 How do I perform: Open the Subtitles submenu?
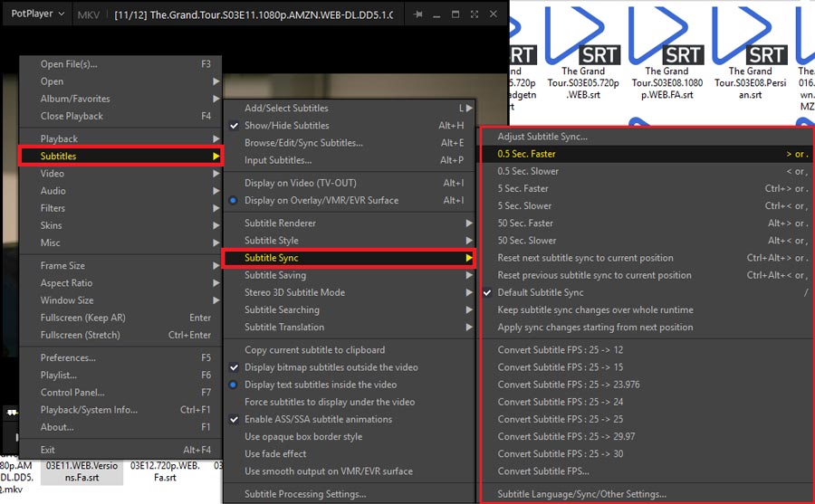point(120,156)
